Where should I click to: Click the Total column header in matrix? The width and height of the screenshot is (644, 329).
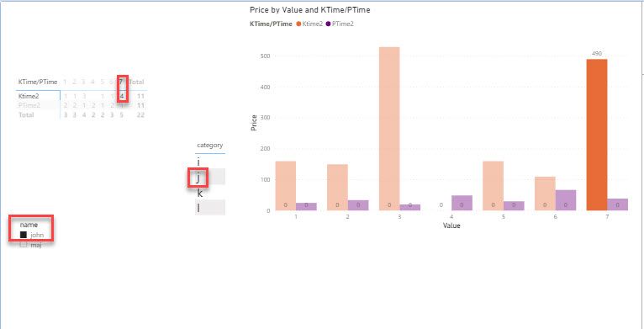(136, 82)
